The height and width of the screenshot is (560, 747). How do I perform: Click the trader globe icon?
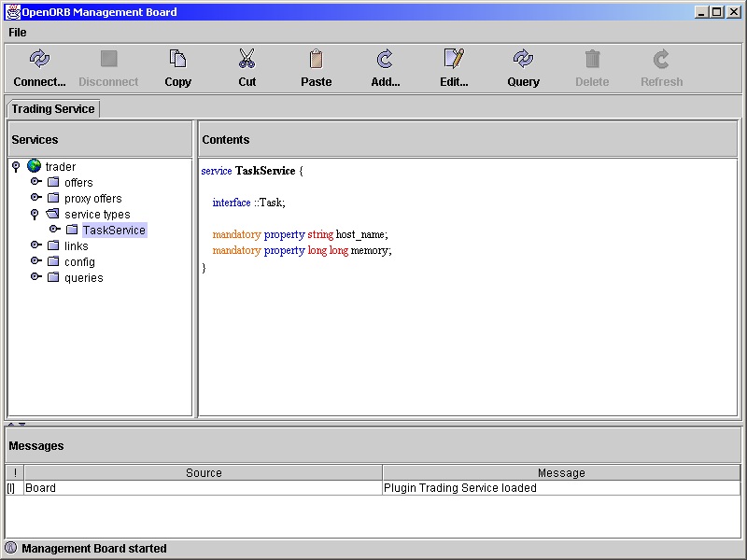(34, 166)
